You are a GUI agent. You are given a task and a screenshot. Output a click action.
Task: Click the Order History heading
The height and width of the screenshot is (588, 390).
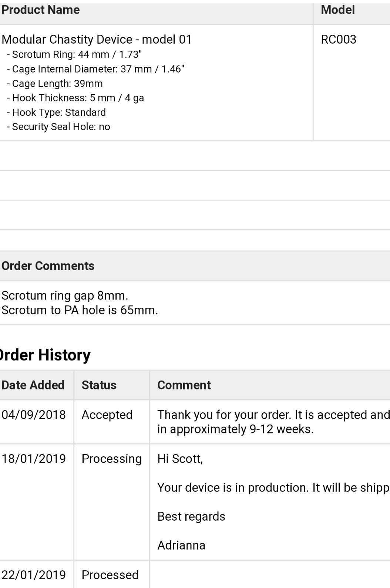tap(45, 355)
